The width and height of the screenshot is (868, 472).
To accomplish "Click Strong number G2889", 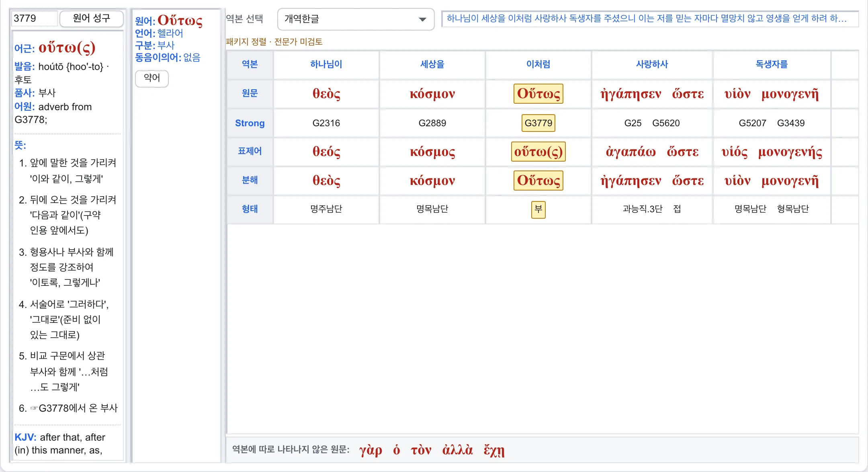I will [432, 123].
